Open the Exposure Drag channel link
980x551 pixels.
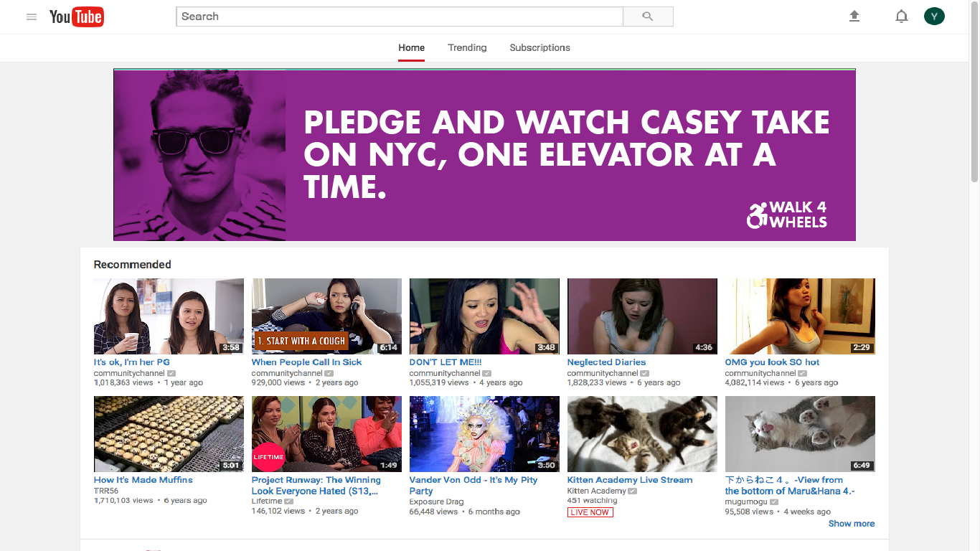437,501
